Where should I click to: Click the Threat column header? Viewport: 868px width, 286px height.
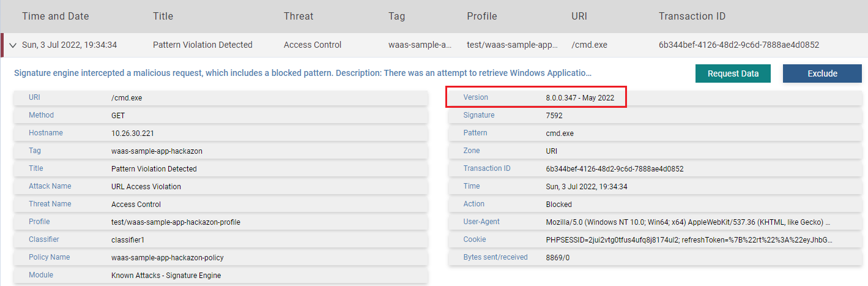pos(299,17)
